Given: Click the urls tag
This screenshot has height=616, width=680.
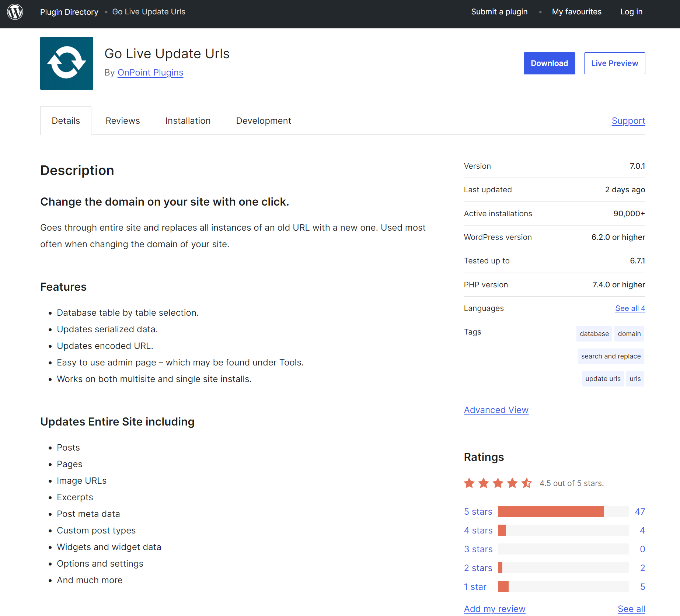Looking at the screenshot, I should pos(635,379).
